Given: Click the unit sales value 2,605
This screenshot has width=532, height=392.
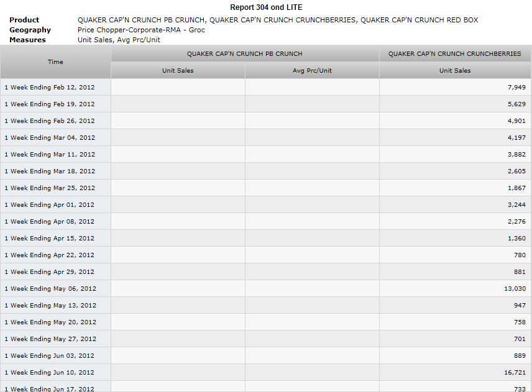Looking at the screenshot, I should pyautogui.click(x=516, y=171).
